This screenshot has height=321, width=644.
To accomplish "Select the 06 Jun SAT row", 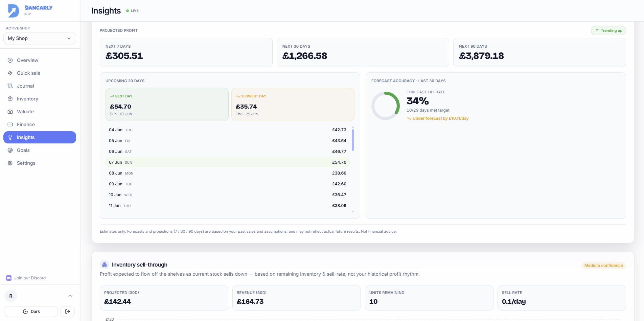I will 228,152.
